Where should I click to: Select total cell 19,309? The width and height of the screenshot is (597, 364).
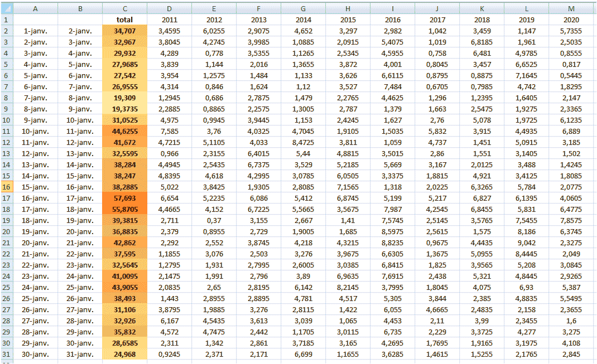coord(125,98)
